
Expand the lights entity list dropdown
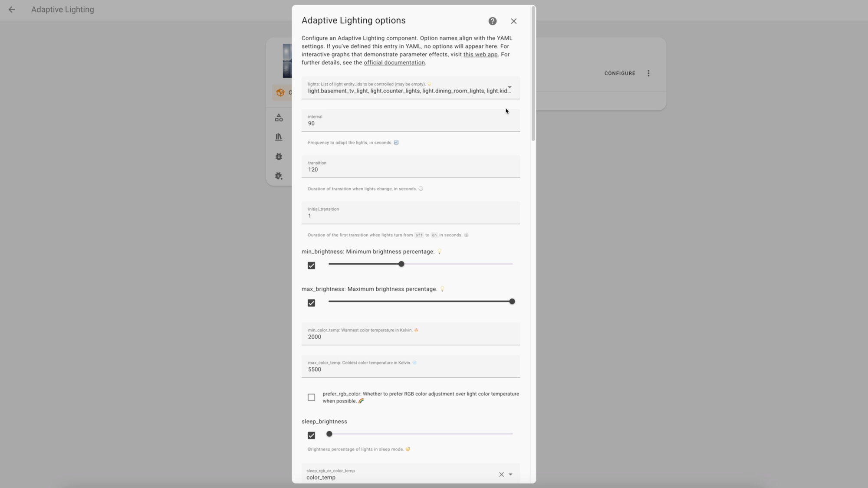[x=510, y=88]
